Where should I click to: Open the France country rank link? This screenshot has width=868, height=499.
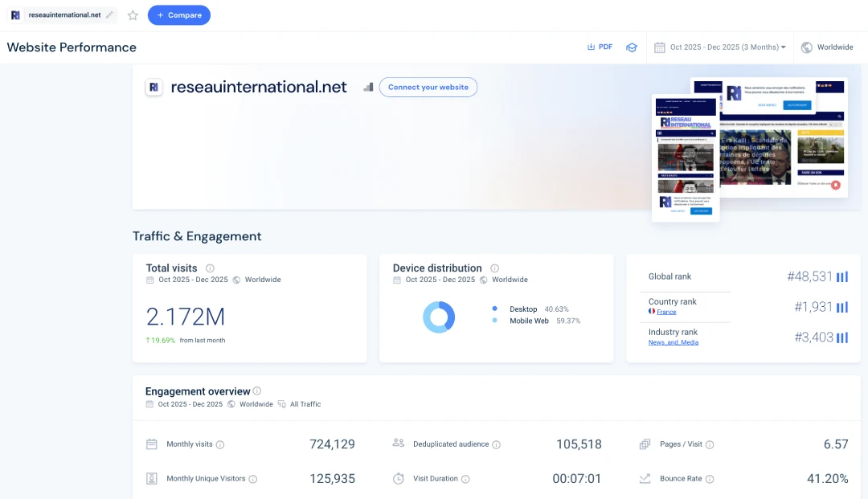(666, 312)
